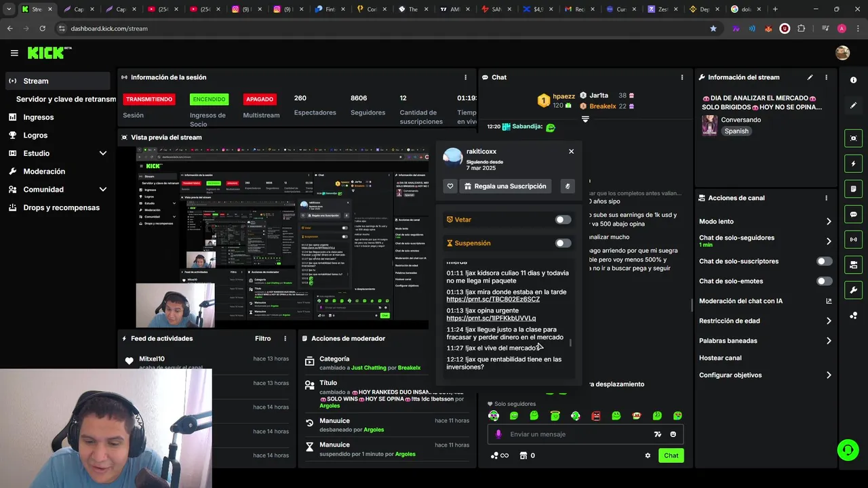This screenshot has height=488, width=868.
Task: Click the stream preview icon in right toolbar
Action: point(853,138)
